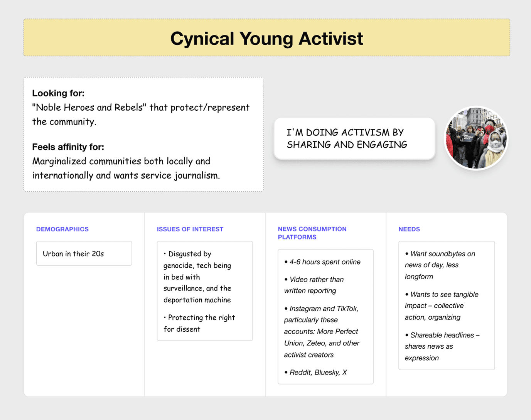This screenshot has width=531, height=420.
Task: Click the 'I'm doing activism by sharing' quote bubble
Action: click(x=354, y=138)
